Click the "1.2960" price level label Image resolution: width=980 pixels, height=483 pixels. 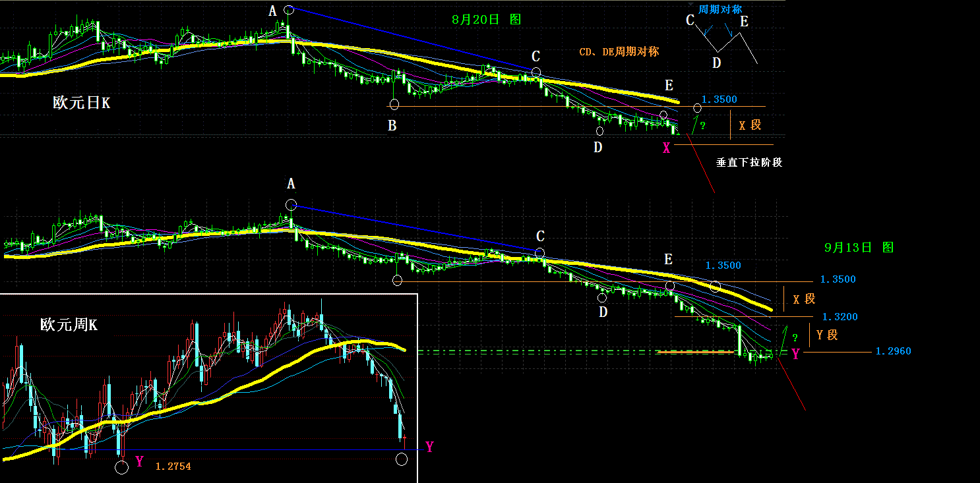[x=893, y=351]
